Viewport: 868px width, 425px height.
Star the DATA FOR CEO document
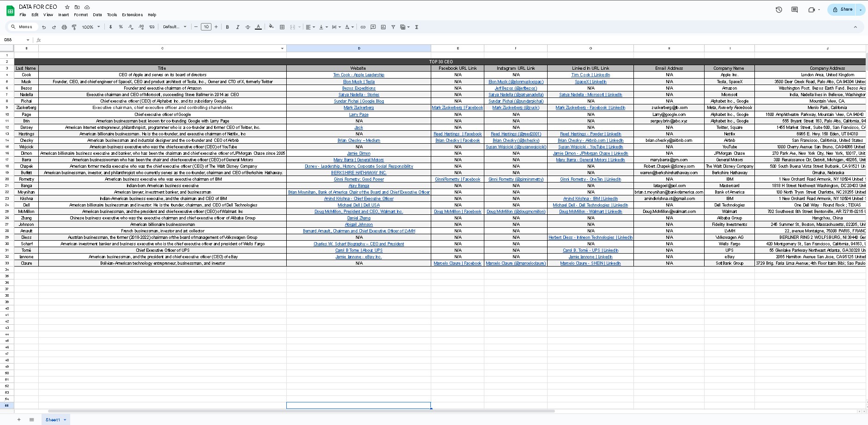(x=67, y=7)
